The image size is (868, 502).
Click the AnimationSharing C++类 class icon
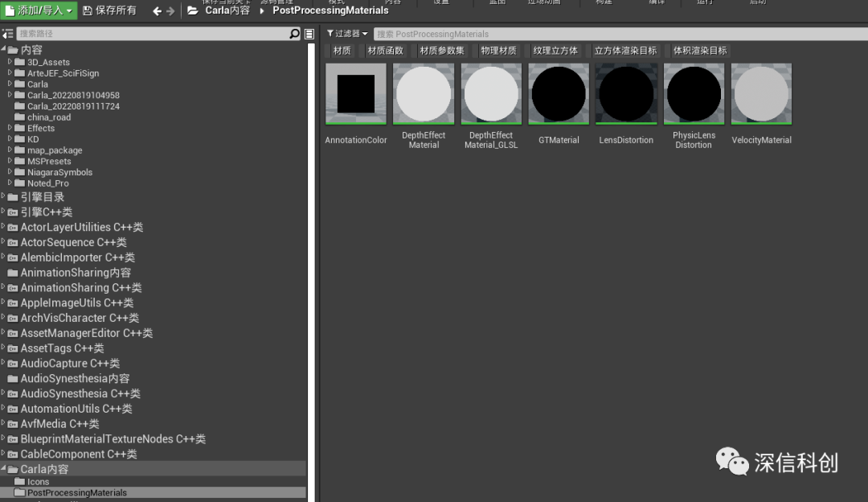point(13,288)
